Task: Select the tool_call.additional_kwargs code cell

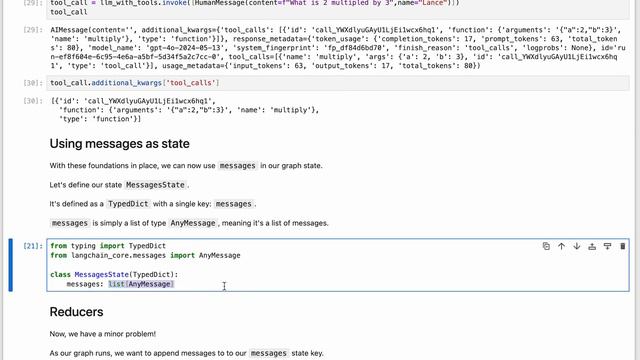Action: [338, 83]
